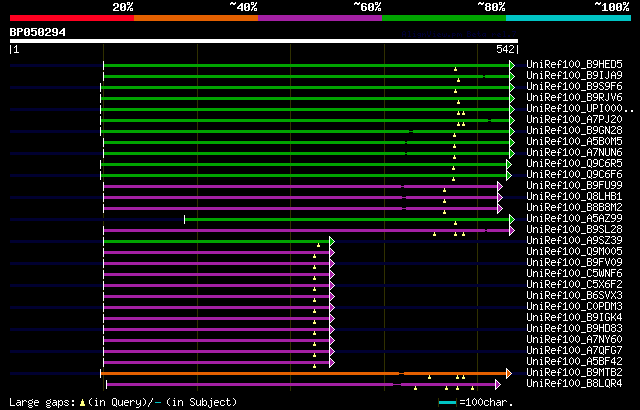This screenshot has height=410, width=640.
Task: Click the purple arrowhead of the B6SVX3 row
Action: [332, 297]
